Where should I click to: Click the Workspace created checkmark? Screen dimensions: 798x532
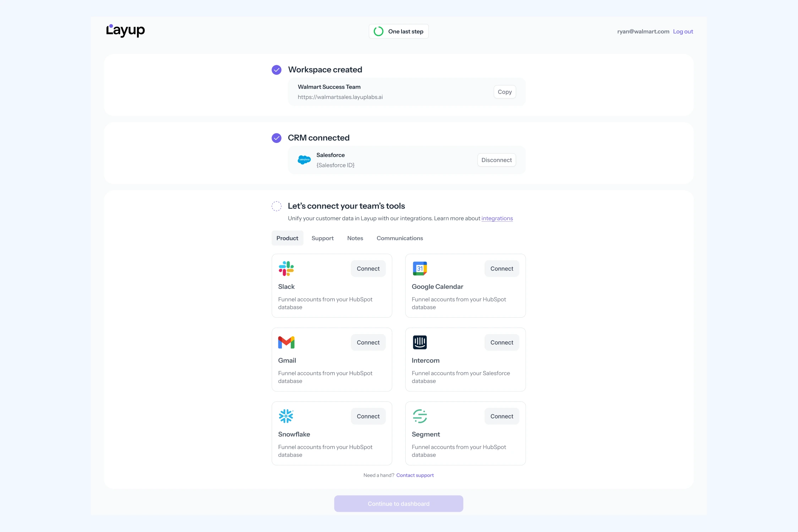click(277, 70)
